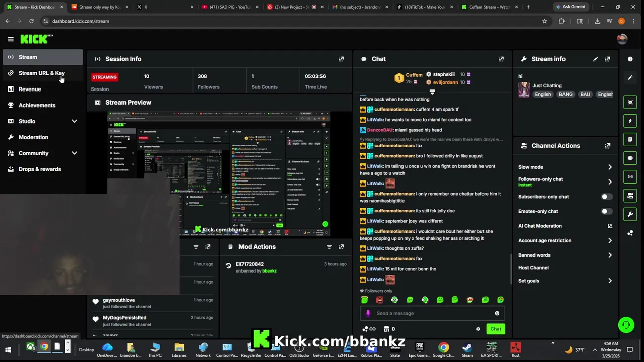Open Stream URL & Key page
The width and height of the screenshot is (644, 362).
42,73
